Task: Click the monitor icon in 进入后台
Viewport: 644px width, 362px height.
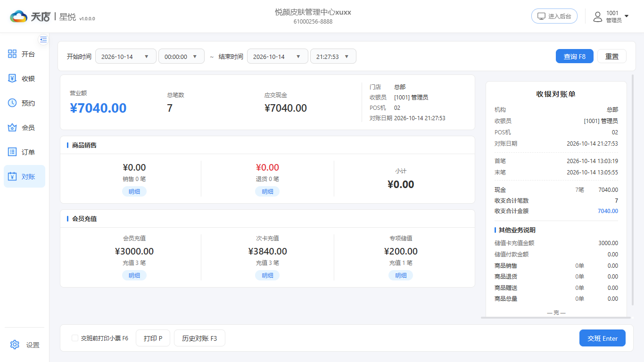Action: [542, 16]
